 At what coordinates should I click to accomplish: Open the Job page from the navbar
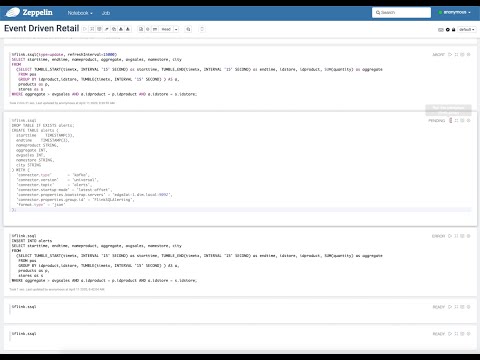(x=106, y=13)
